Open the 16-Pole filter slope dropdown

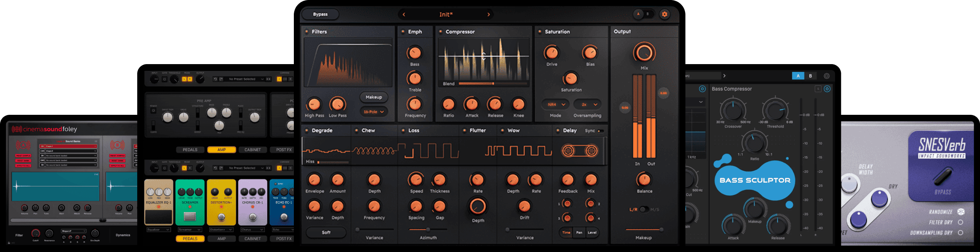pos(374,112)
